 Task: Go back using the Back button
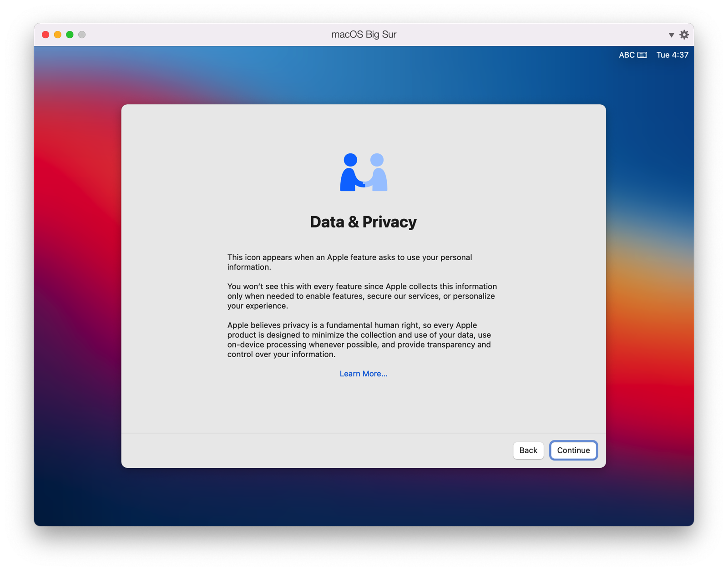click(528, 450)
